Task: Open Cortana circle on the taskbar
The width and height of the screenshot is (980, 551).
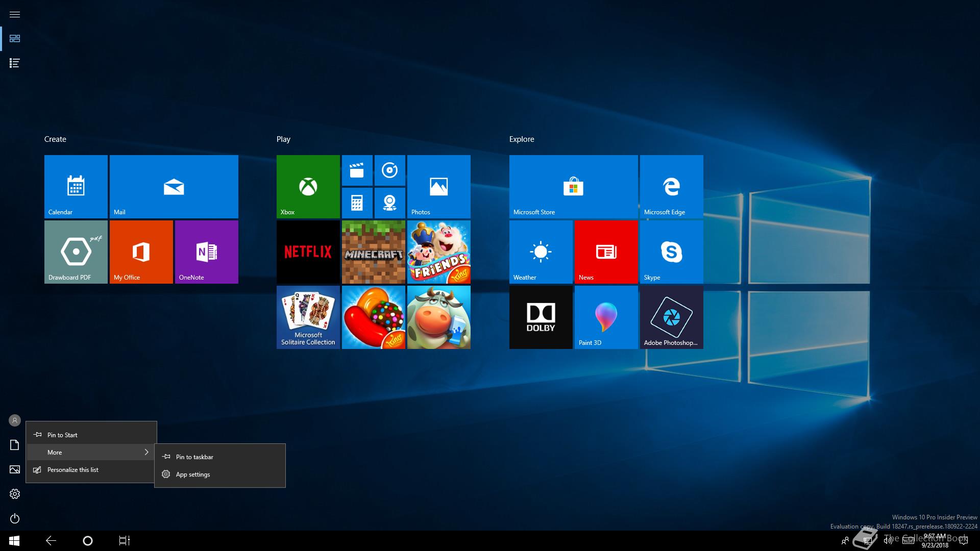Action: (88, 541)
